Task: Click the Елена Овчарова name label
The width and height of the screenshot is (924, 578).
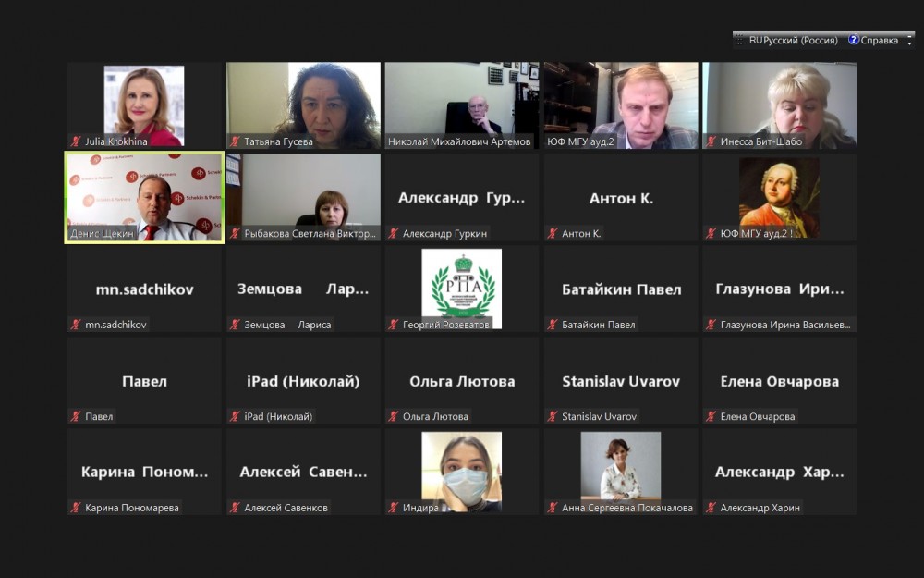Action: pos(758,416)
